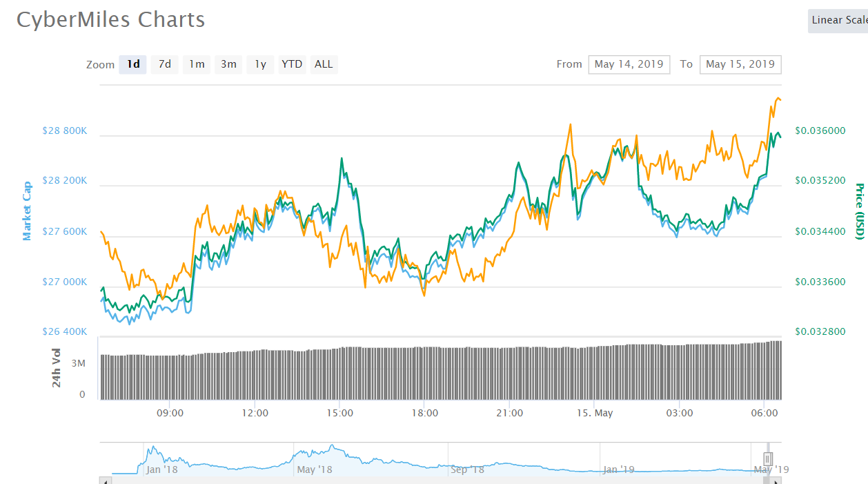Click the 18:00 time axis label
Viewport: 868px width, 484px height.
(x=425, y=414)
